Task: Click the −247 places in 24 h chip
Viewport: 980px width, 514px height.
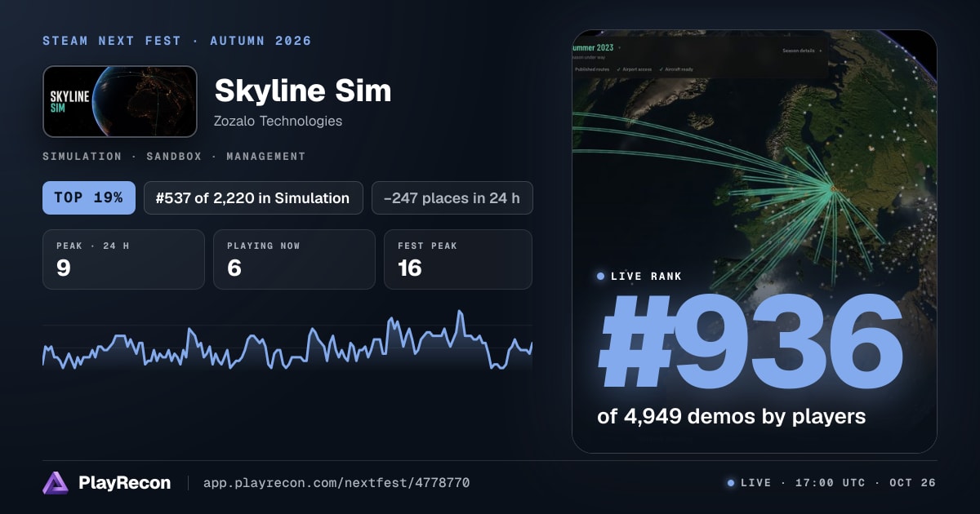Action: 452,197
